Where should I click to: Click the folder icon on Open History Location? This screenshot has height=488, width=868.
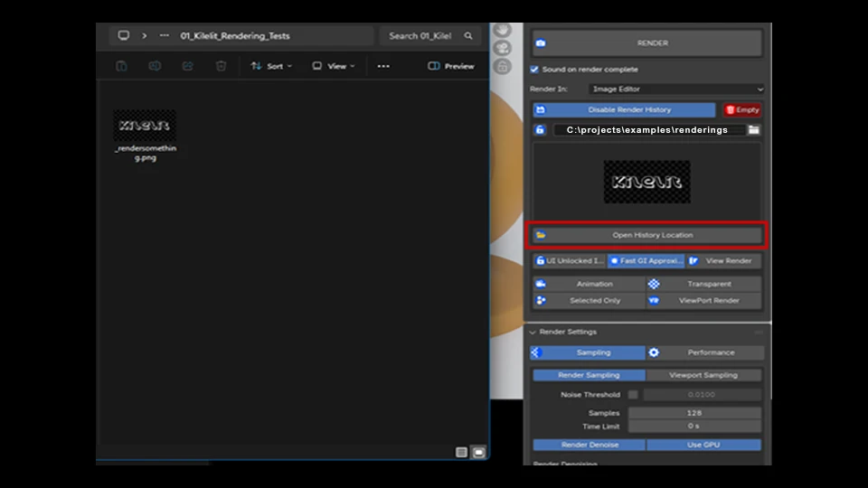(x=541, y=235)
